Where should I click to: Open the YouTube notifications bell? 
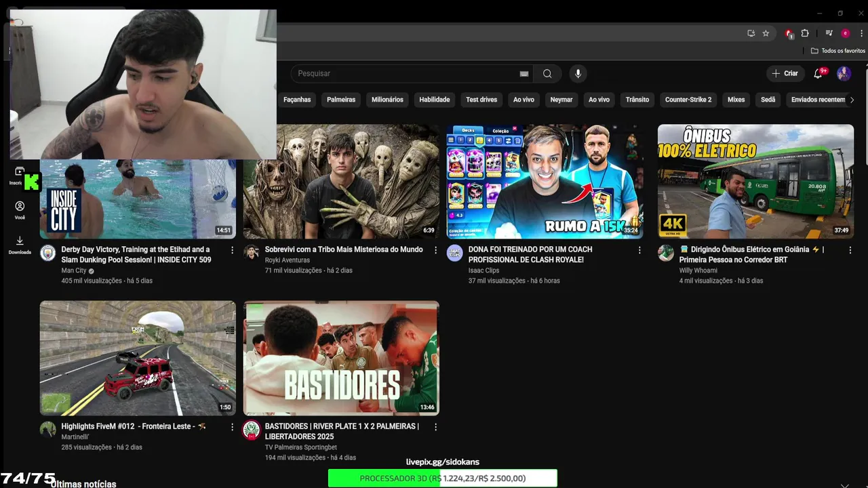818,73
